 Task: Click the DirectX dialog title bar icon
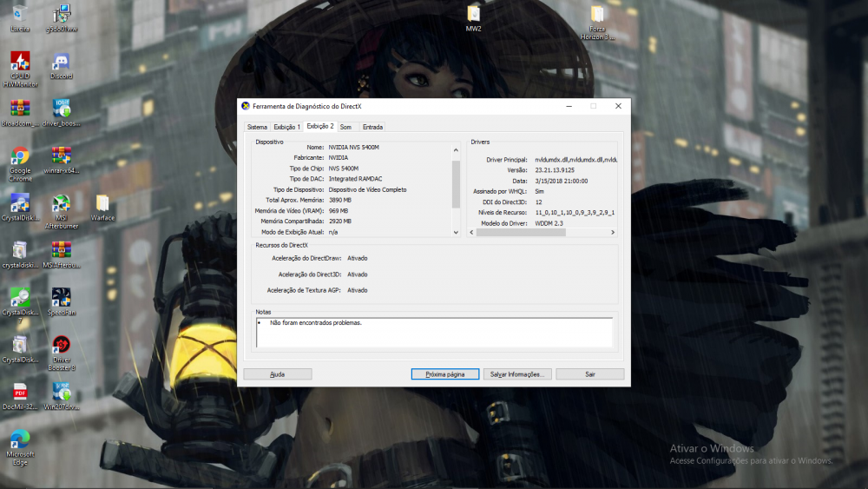click(x=246, y=106)
